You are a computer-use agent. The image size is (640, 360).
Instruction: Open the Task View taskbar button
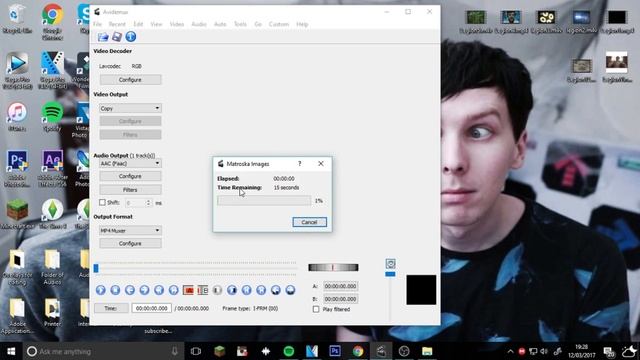click(x=196, y=351)
